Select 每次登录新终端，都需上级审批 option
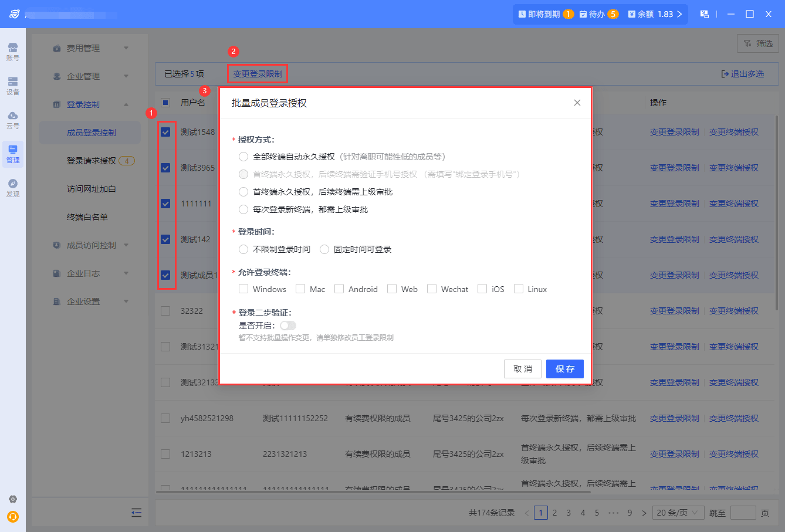The image size is (785, 532). click(x=243, y=209)
